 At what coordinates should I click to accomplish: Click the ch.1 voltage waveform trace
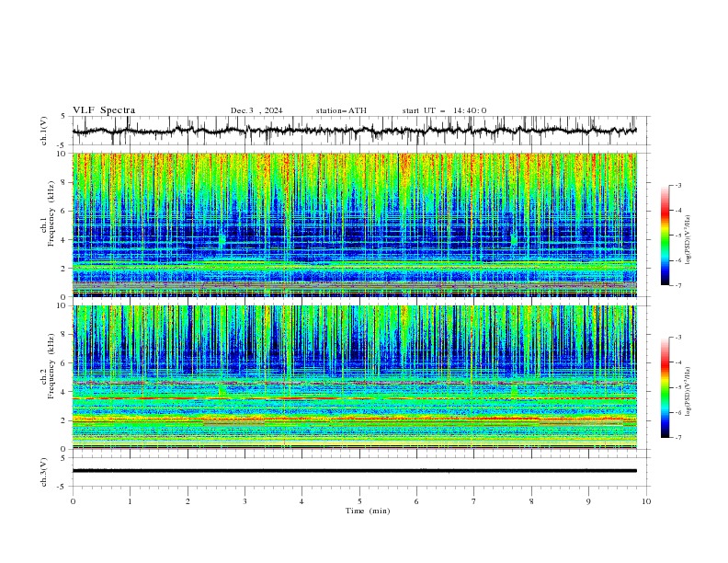click(x=355, y=131)
